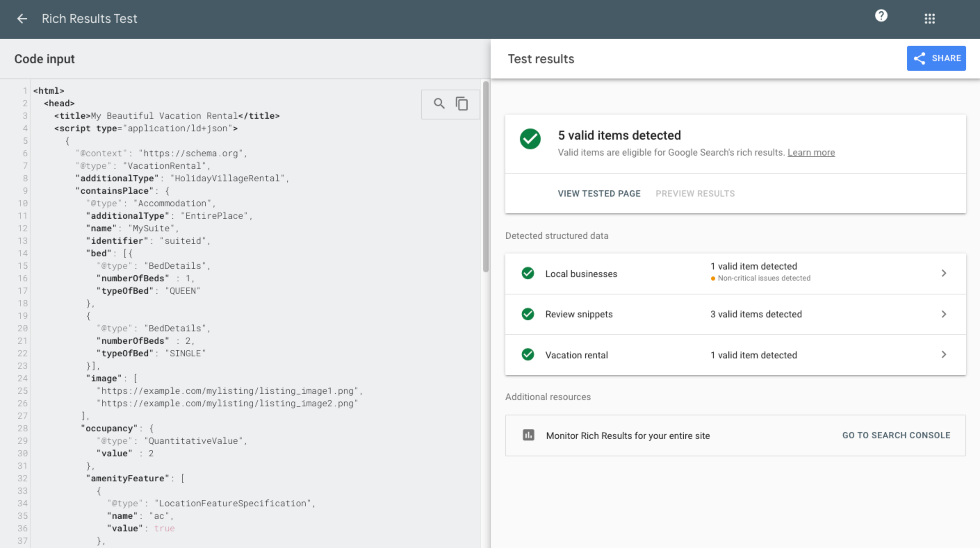Click Learn more link in results panel
Viewport: 980px width, 548px height.
click(810, 152)
